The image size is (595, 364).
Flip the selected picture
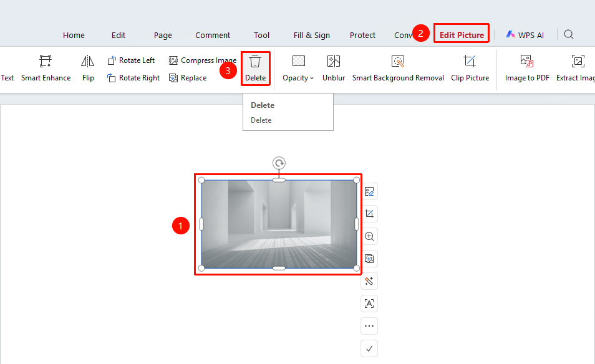pyautogui.click(x=88, y=69)
